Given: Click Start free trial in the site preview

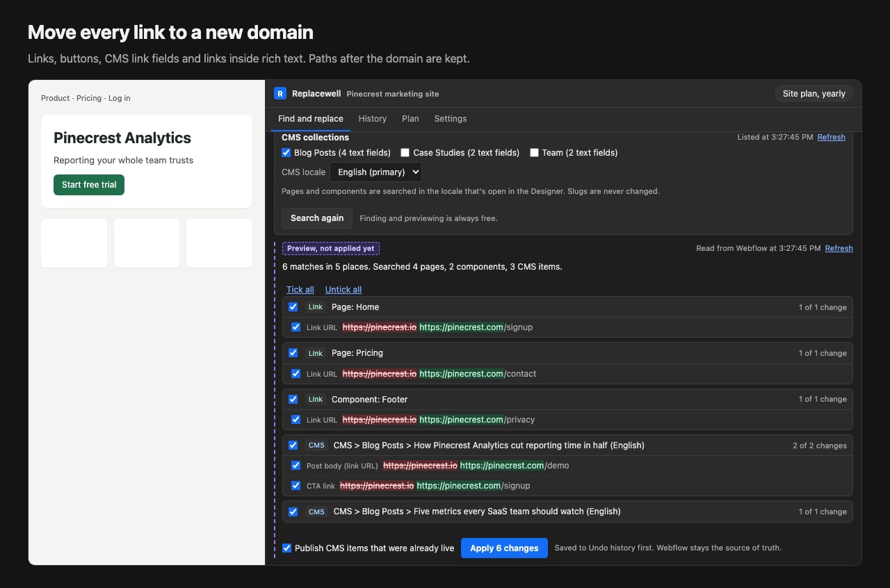Looking at the screenshot, I should [x=89, y=185].
